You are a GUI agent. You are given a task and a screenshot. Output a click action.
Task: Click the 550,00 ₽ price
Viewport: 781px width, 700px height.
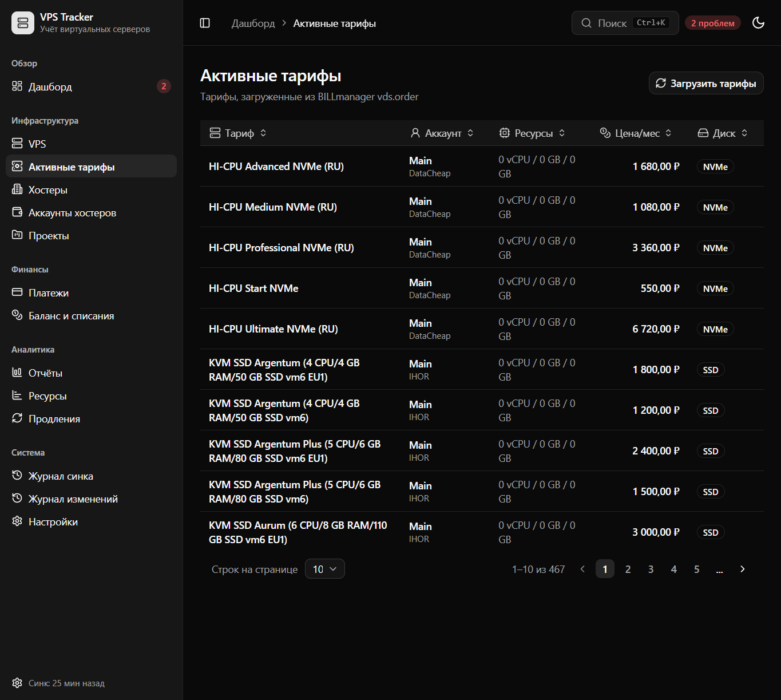[660, 288]
